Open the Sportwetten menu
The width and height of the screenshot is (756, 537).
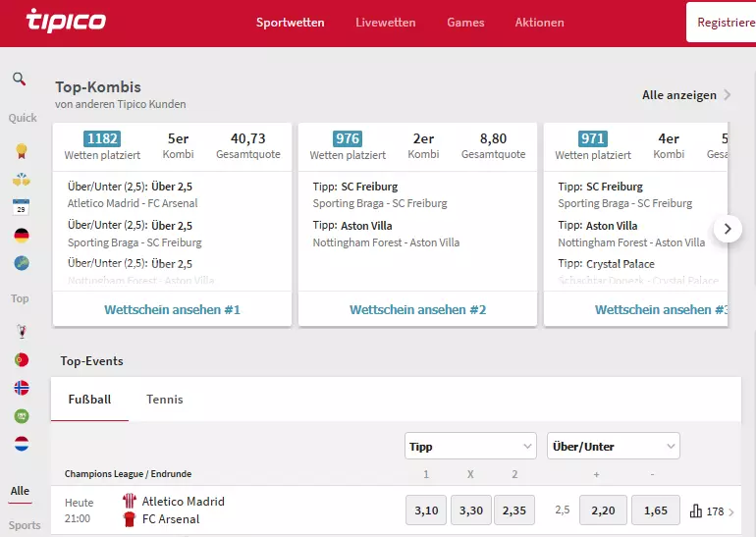coord(291,23)
